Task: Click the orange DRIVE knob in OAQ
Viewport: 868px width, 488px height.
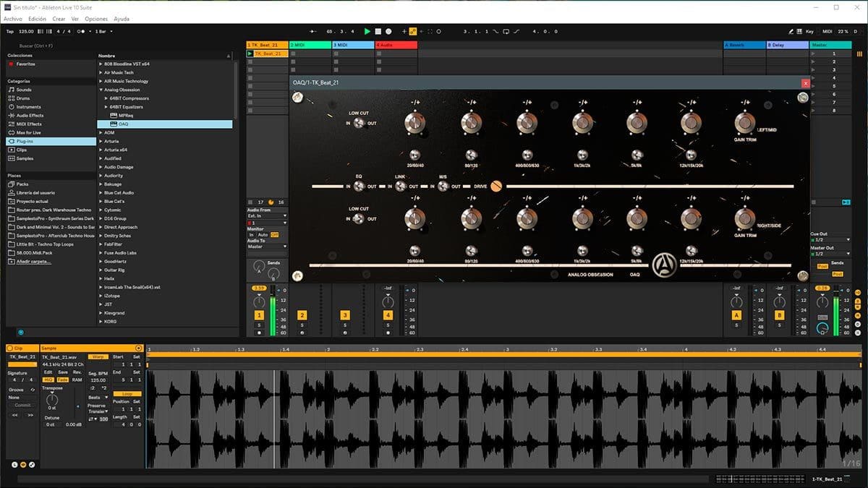Action: (x=496, y=186)
